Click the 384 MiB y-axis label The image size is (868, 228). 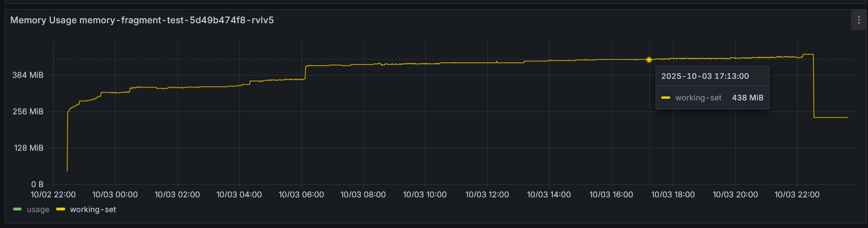coord(28,75)
